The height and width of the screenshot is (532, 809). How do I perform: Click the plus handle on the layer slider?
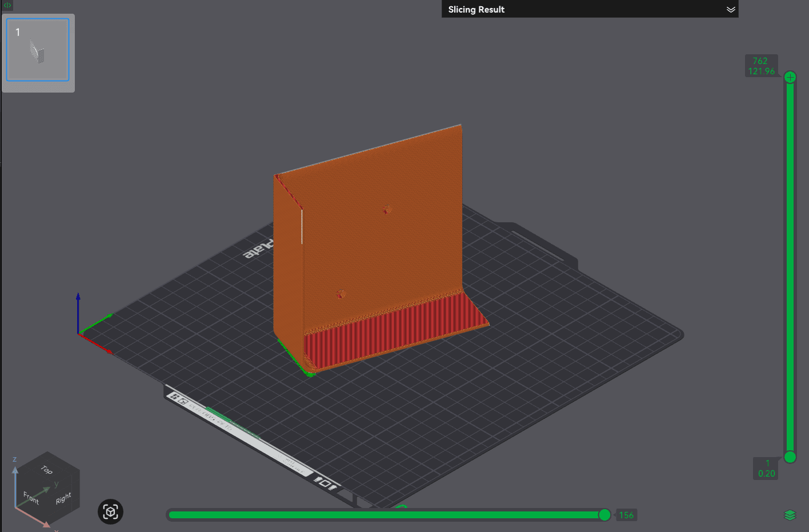point(790,77)
